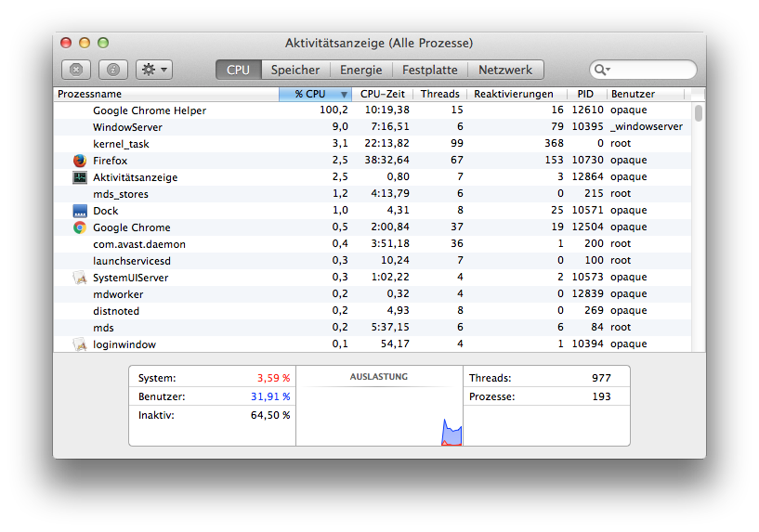Viewport: 759px width, 532px height.
Task: Select the Netzwerk tab
Action: 505,70
